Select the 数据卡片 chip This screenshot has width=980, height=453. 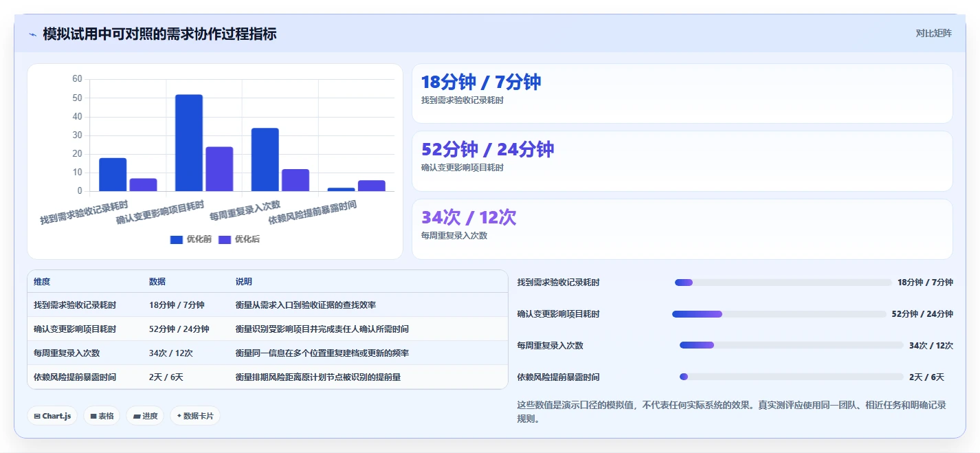195,416
